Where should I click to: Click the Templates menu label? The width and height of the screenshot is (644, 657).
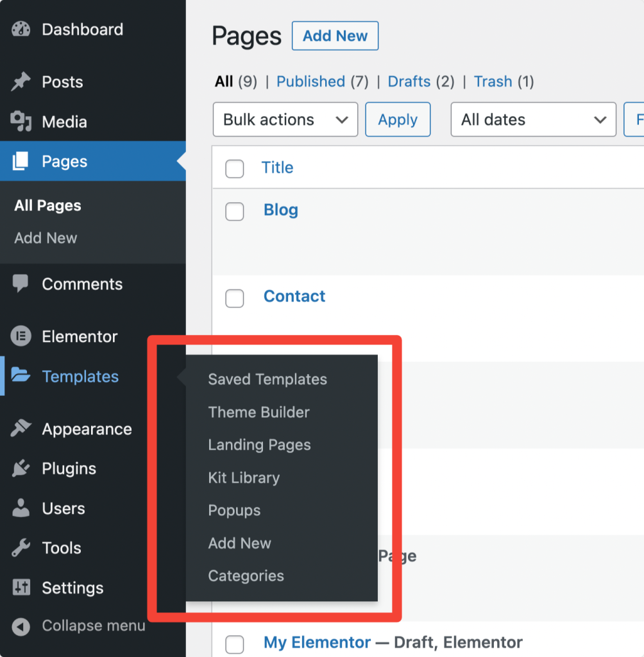coord(80,376)
